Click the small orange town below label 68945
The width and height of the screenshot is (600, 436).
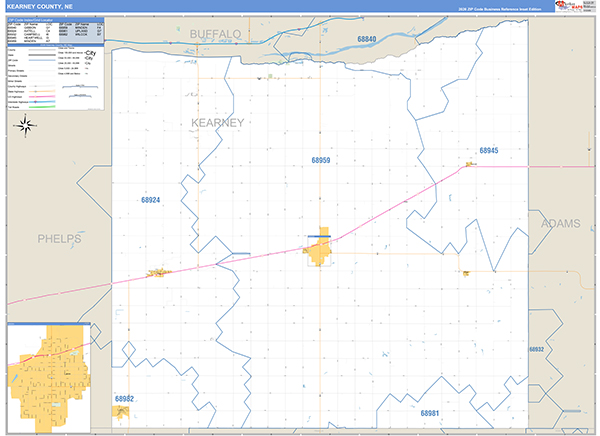coord(469,164)
